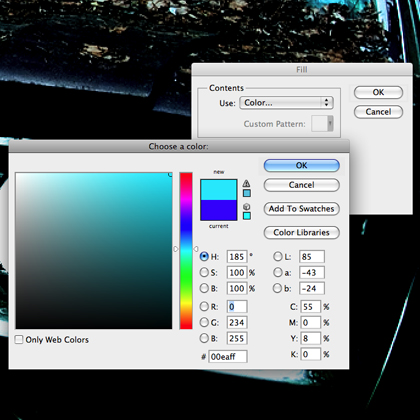Select the in-gamut color swatch below the warning
This screenshot has height=420, width=420.
247,193
